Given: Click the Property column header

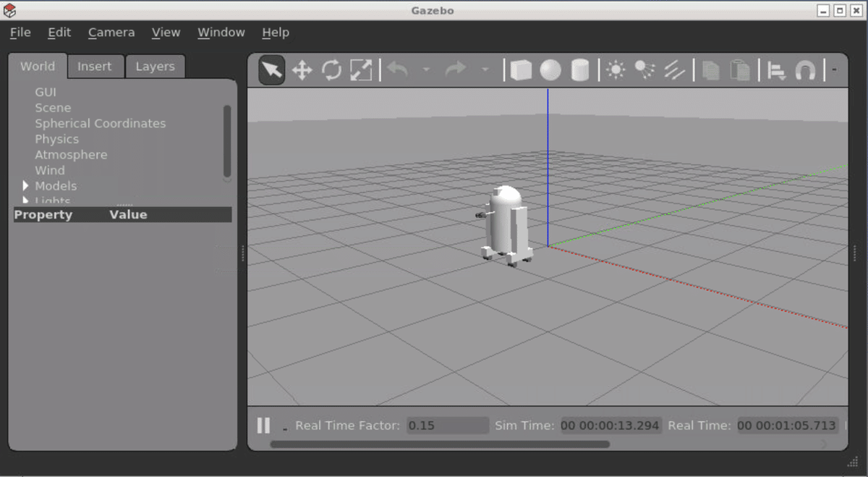Looking at the screenshot, I should [x=43, y=214].
